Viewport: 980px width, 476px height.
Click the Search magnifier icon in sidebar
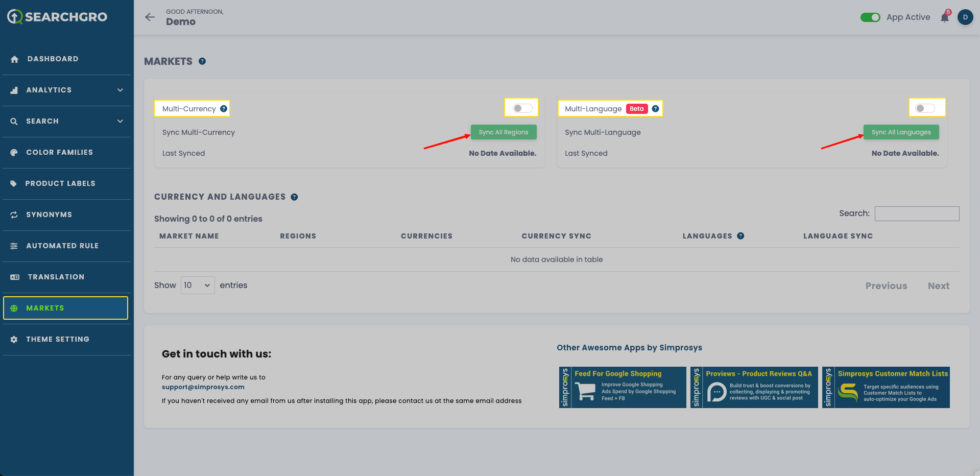coord(14,122)
